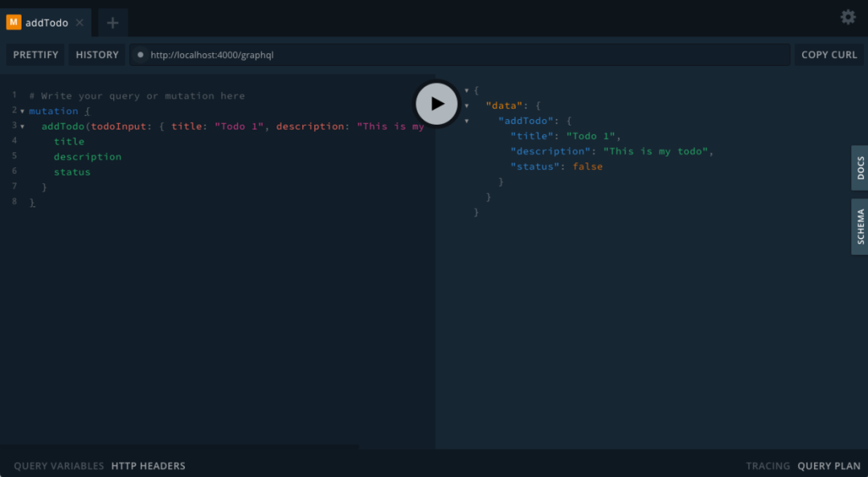
Task: Prettify the query
Action: [x=35, y=55]
